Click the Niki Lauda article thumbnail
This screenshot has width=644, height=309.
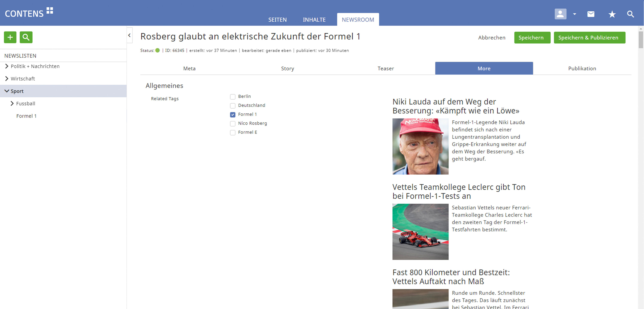click(420, 147)
